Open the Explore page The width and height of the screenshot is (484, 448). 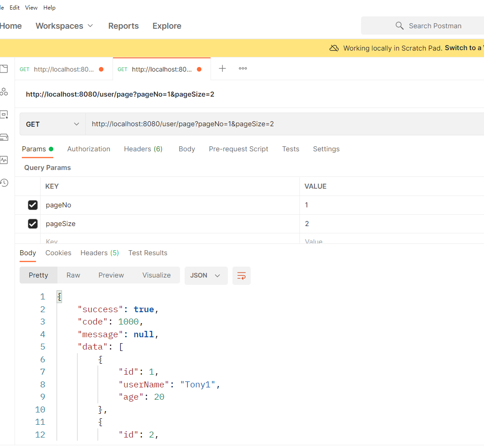(167, 26)
